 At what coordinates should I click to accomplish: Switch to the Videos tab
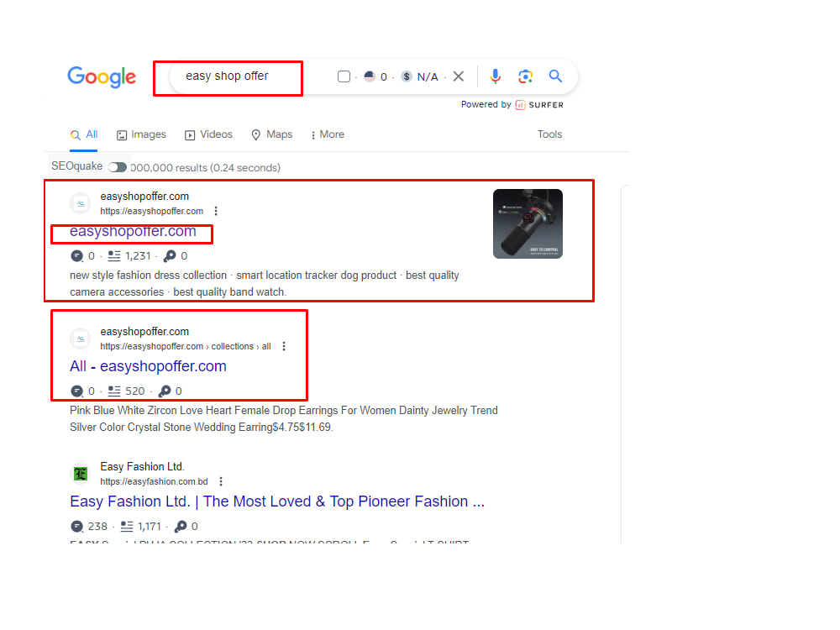(x=209, y=134)
